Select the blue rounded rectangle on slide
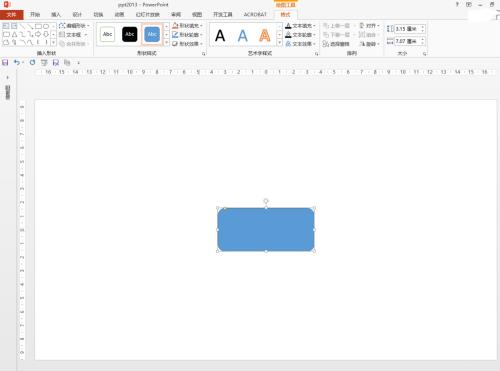This screenshot has height=371, width=500. coord(266,229)
